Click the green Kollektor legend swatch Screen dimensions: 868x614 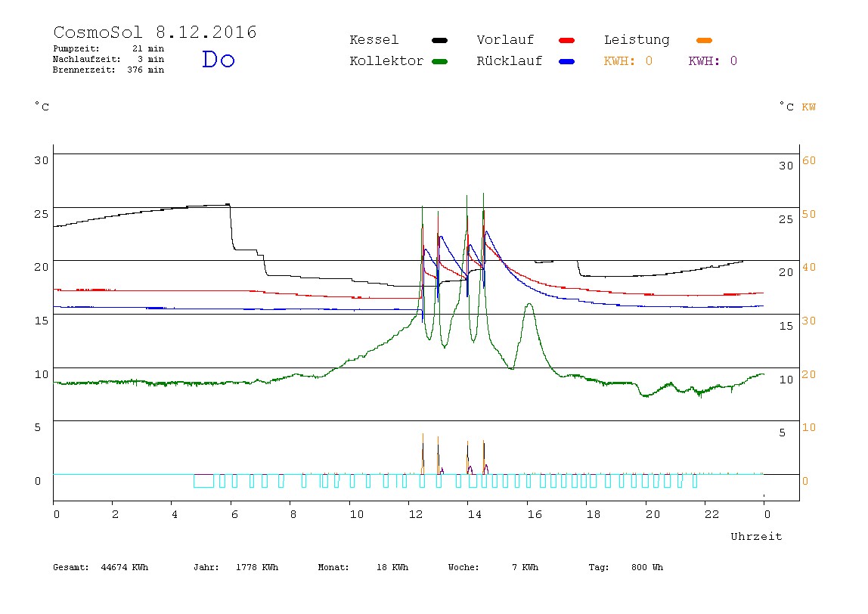pos(439,61)
